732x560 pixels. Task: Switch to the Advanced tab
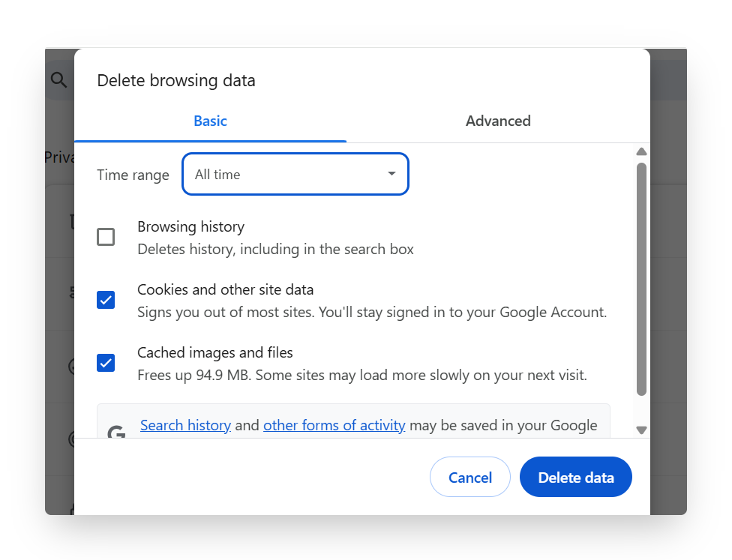498,121
